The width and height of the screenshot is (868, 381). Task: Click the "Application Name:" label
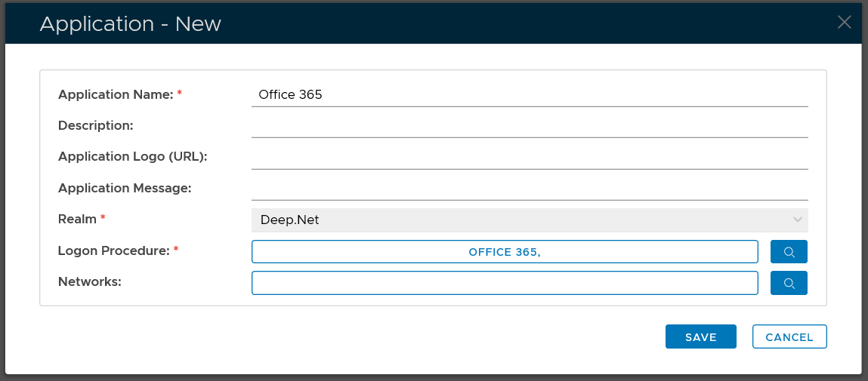click(115, 95)
